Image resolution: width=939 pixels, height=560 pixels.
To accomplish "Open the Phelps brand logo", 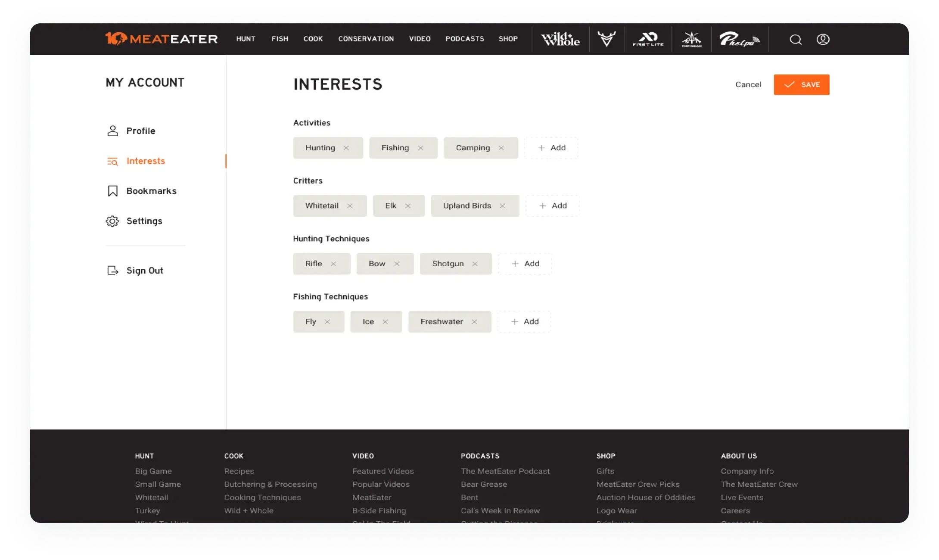I will click(739, 39).
